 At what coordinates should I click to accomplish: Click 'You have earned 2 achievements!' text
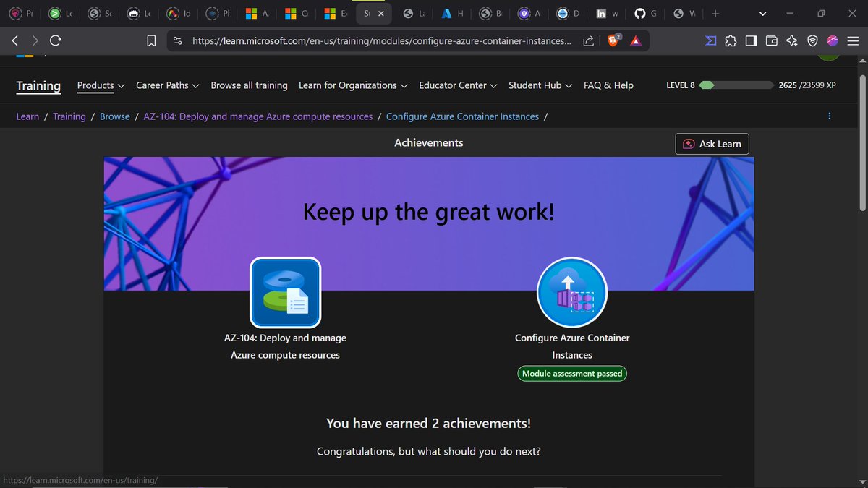(428, 424)
